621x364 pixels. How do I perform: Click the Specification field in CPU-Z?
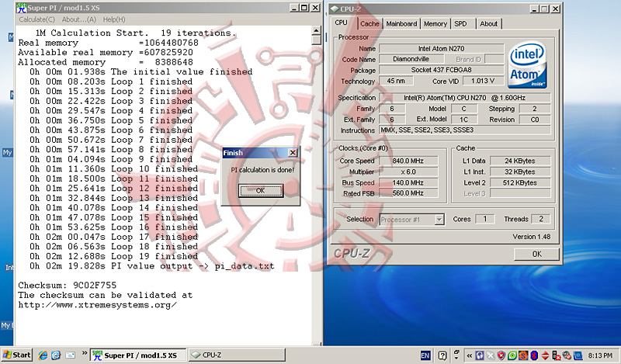coord(464,98)
